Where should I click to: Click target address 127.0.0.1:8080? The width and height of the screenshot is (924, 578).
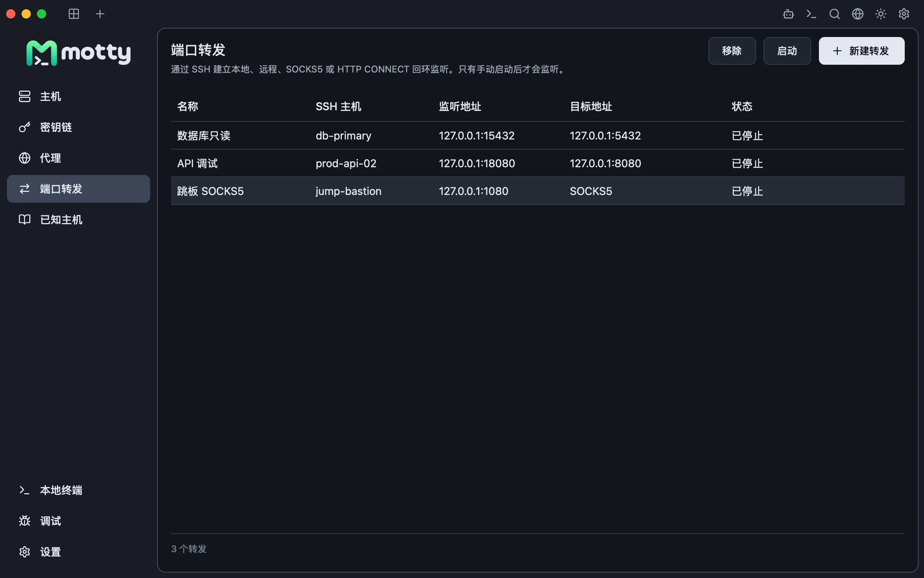[606, 163]
